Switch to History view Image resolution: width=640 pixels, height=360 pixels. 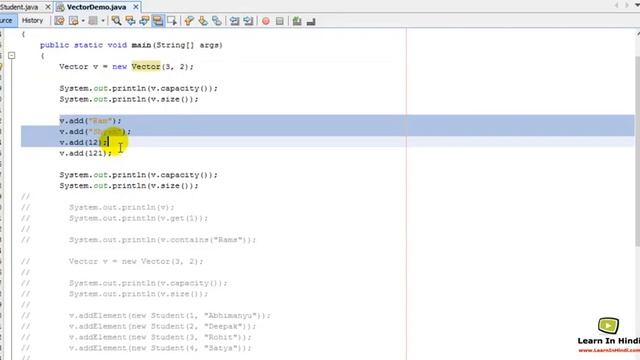32,20
